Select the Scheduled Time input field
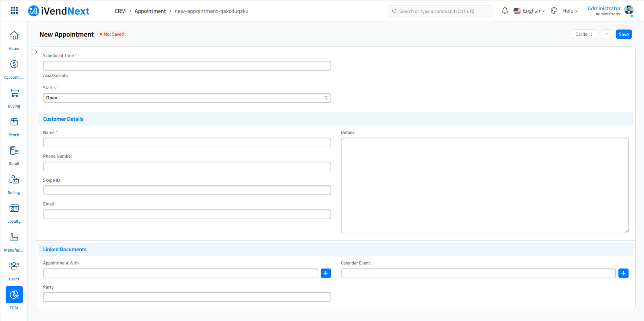 [x=187, y=65]
